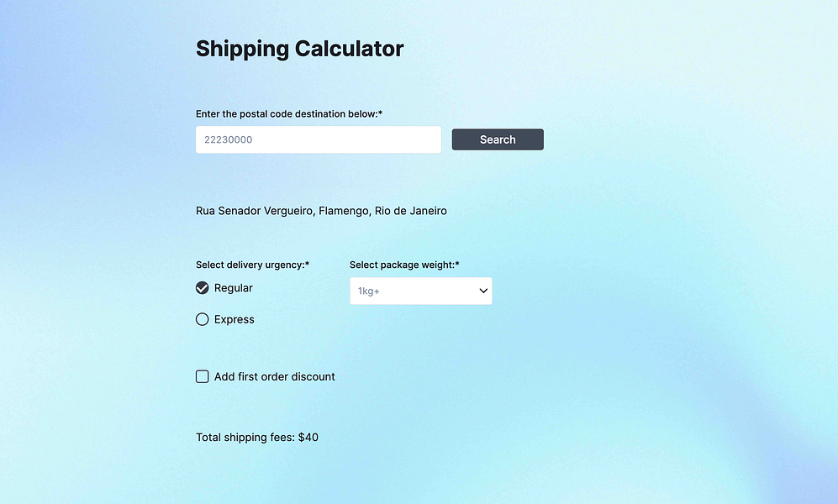
Task: Enable the first order discount checkbox
Action: tap(202, 376)
